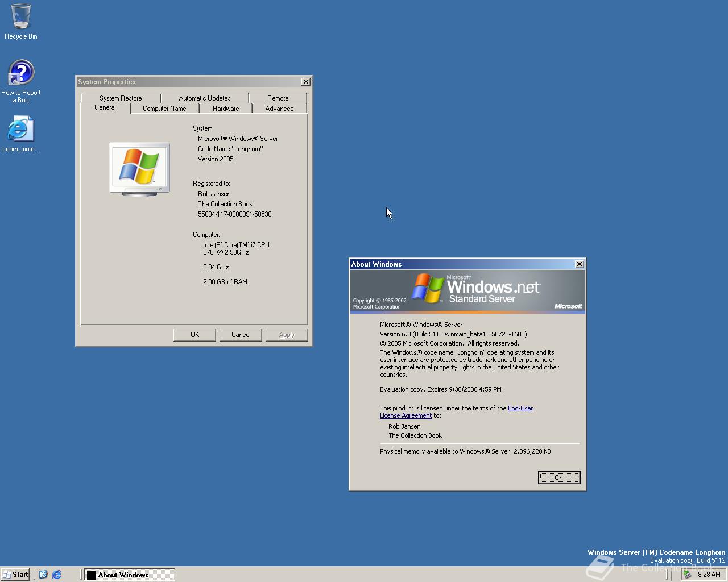The height and width of the screenshot is (582, 728).
Task: Click 'Evaluation copy. Expires 9/30/2006 4:59 PM'
Action: (441, 389)
